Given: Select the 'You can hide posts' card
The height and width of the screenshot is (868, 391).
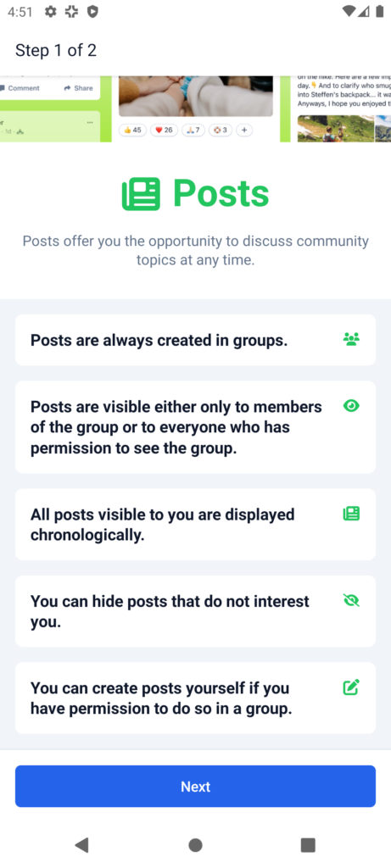Looking at the screenshot, I should click(195, 611).
